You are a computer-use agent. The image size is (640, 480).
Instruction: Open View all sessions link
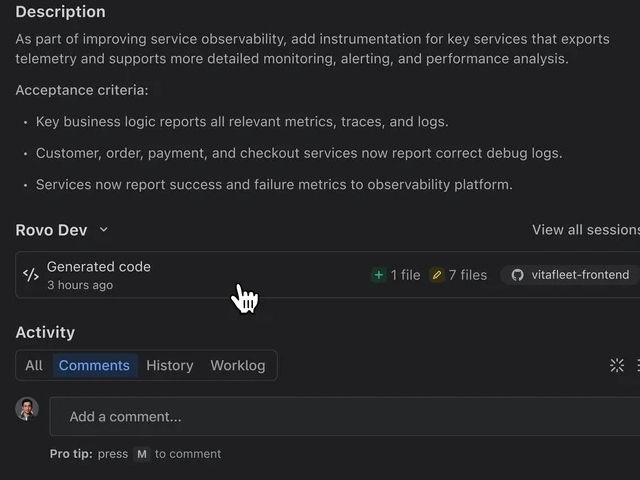(585, 230)
